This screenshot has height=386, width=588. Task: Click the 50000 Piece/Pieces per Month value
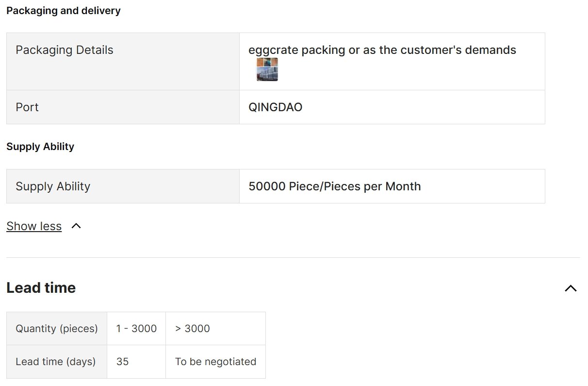(x=334, y=186)
